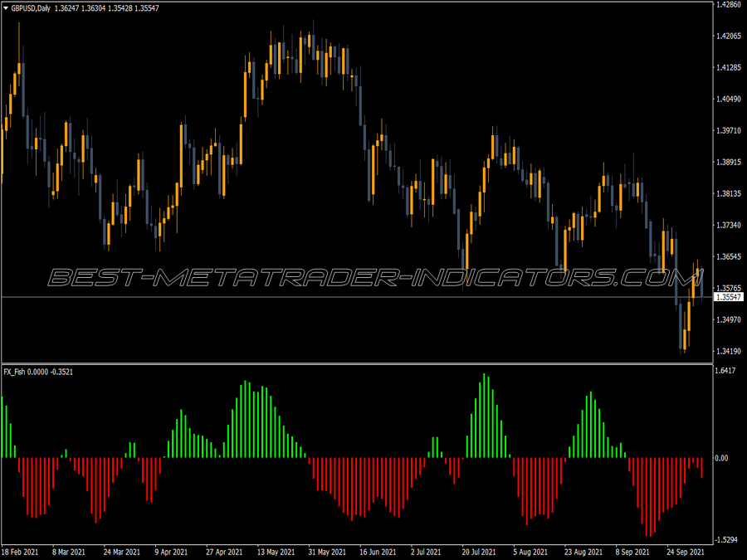Click price scale value 1.37340
Viewport: 747px width, 560px height.
(x=729, y=225)
